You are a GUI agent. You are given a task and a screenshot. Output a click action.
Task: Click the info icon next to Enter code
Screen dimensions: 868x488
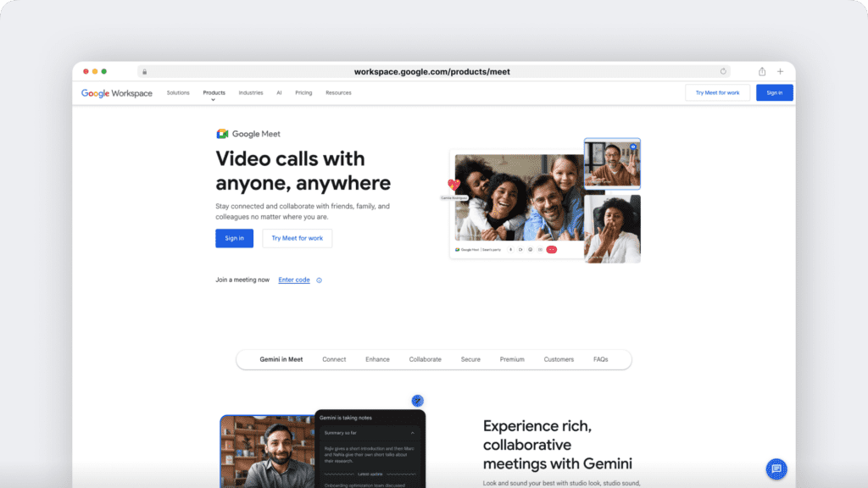[319, 280]
